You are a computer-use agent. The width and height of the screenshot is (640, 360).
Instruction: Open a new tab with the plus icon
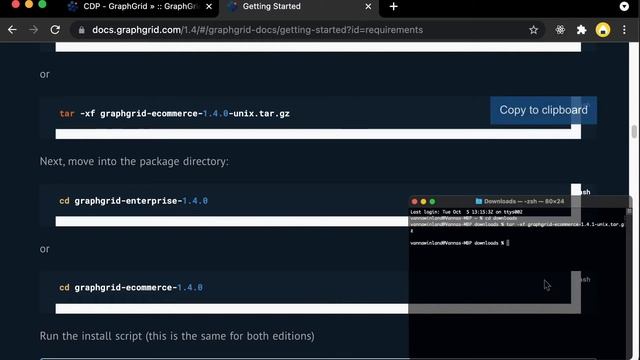pyautogui.click(x=393, y=7)
